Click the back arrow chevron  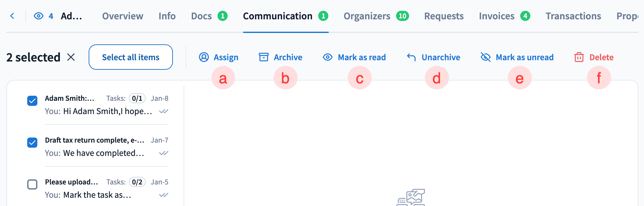pos(12,16)
